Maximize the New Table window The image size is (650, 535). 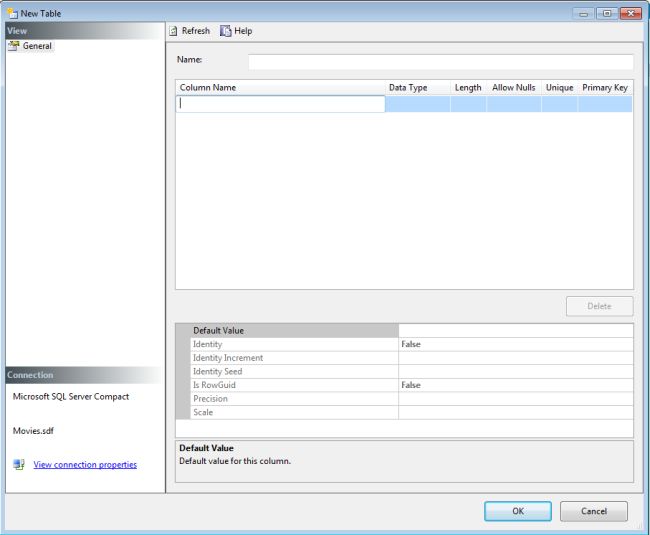coord(606,14)
